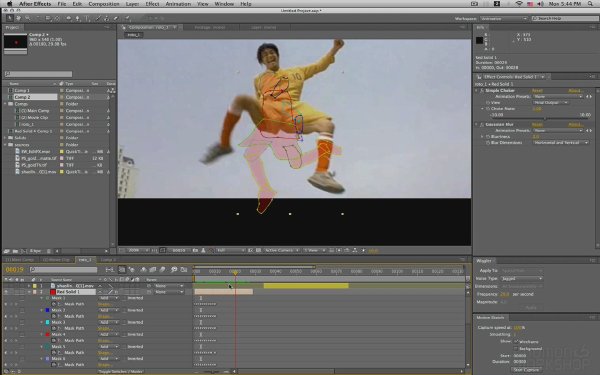Click Start Capture in Motion Sketch
Image resolution: width=600 pixels, height=375 pixels.
(x=526, y=370)
